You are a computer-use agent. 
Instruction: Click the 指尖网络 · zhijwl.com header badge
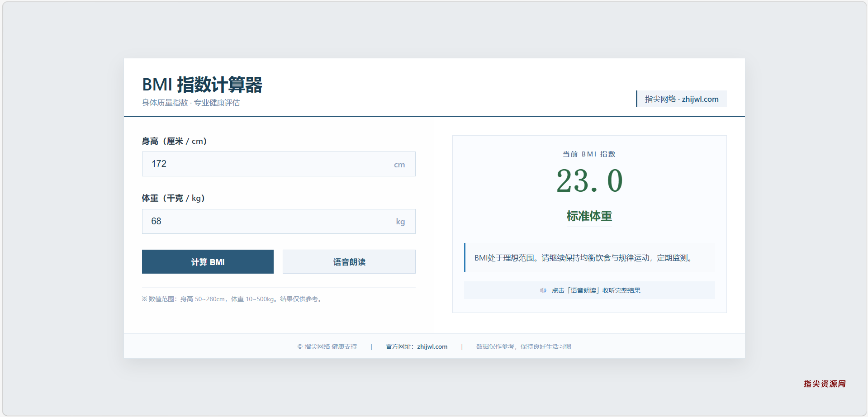click(x=681, y=99)
